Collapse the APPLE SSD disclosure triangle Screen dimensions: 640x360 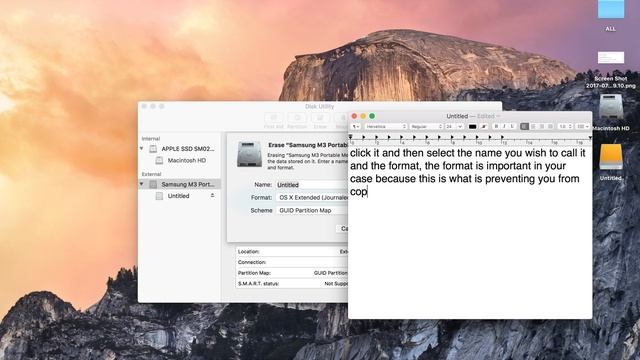coord(142,149)
